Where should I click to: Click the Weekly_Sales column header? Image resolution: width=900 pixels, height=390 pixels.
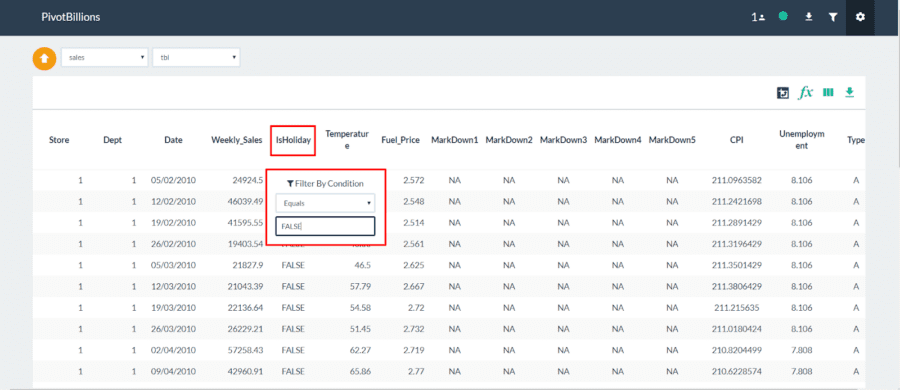(x=237, y=140)
